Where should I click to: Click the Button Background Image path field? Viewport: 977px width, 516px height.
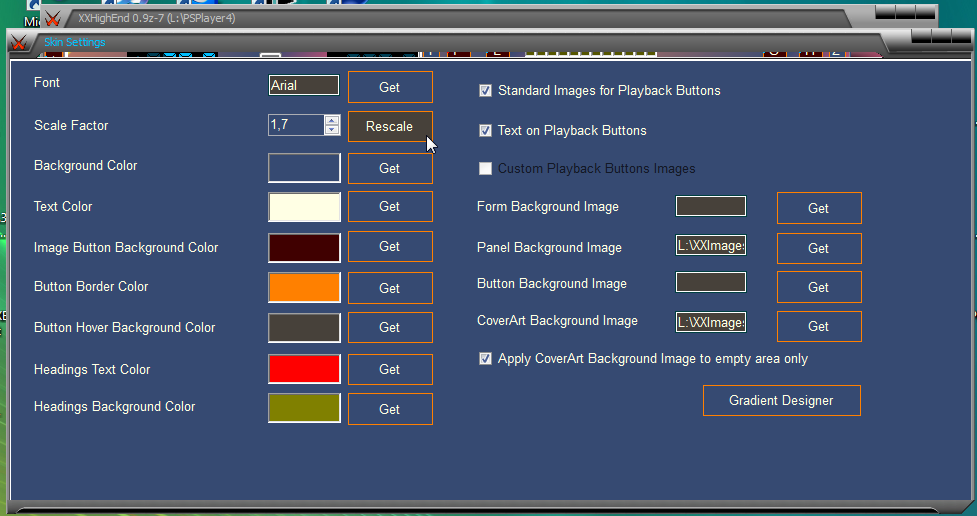[x=711, y=282]
